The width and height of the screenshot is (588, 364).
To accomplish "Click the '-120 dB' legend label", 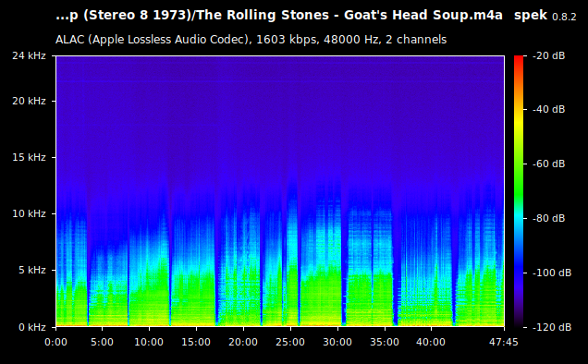I will [x=552, y=327].
